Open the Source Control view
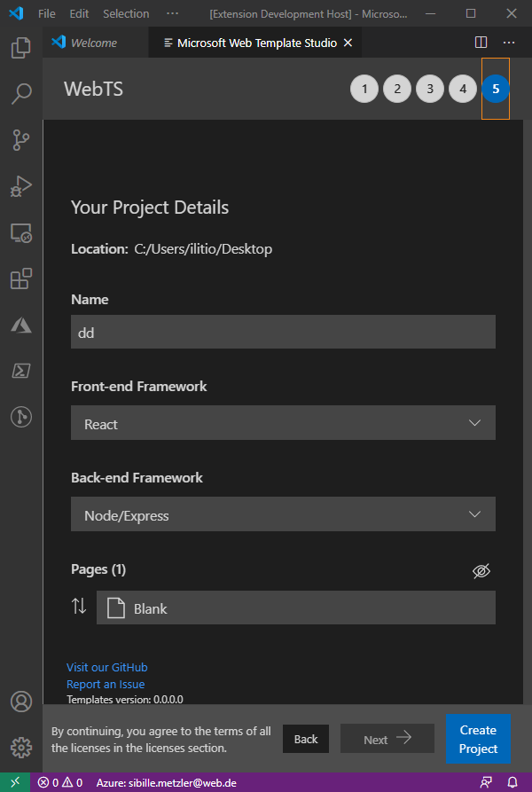Viewport: 532px width, 792px height. click(21, 140)
